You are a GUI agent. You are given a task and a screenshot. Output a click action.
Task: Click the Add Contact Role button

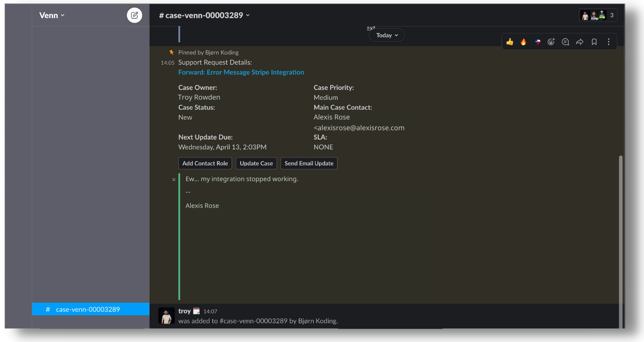[205, 163]
